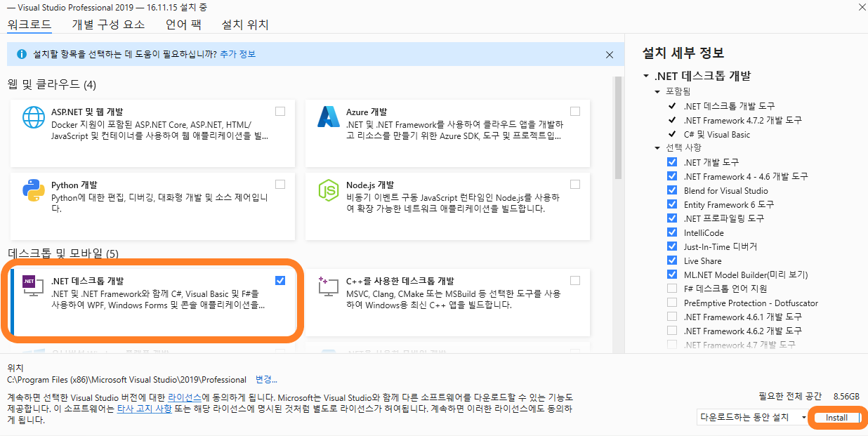Click the Node.js development logo icon
Screen dimensions: 868x436
point(329,190)
